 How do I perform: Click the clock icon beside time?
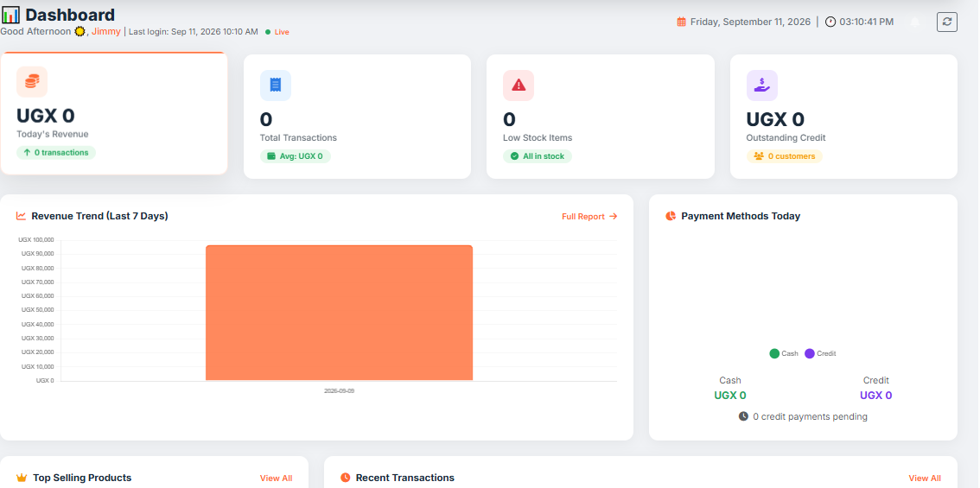[830, 22]
